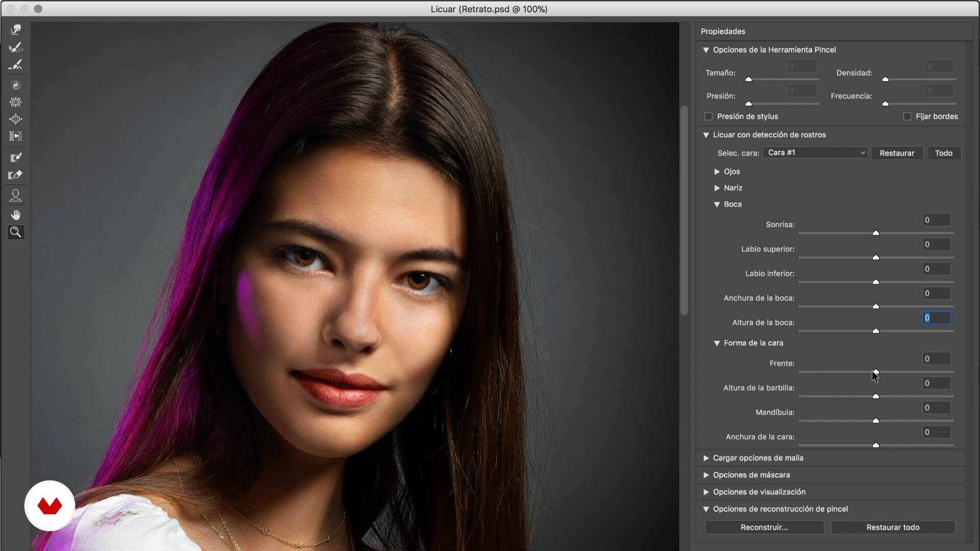Click the Sonrisa slider handle
Screen dimensions: 980x551
876,233
